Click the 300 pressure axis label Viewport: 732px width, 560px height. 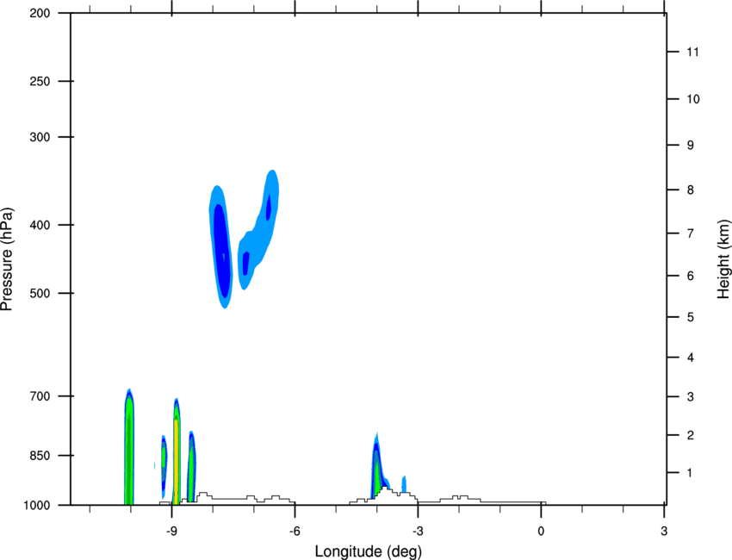(40, 137)
